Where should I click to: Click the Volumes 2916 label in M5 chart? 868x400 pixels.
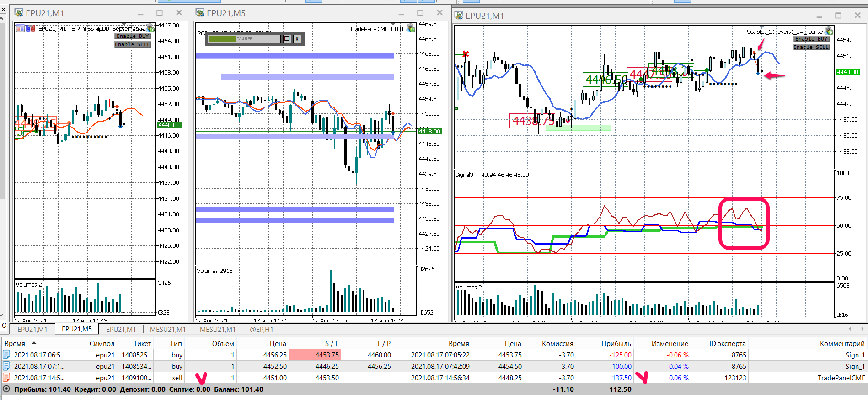pos(214,271)
